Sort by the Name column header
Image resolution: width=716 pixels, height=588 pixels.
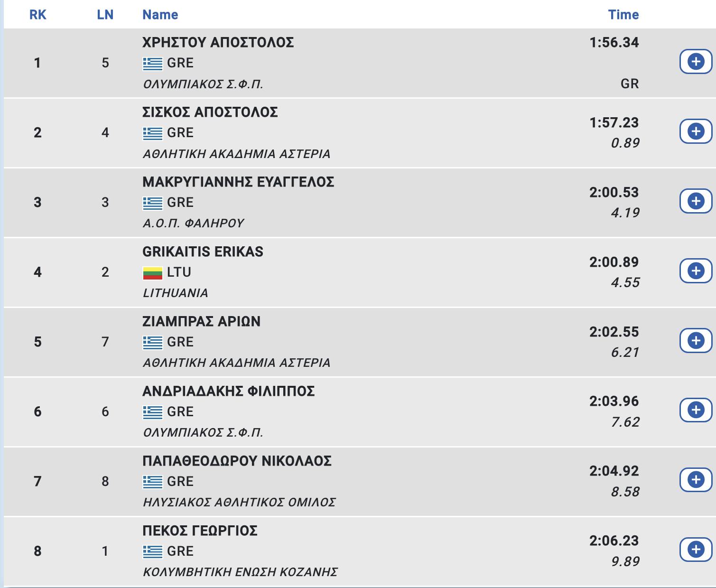pyautogui.click(x=160, y=15)
